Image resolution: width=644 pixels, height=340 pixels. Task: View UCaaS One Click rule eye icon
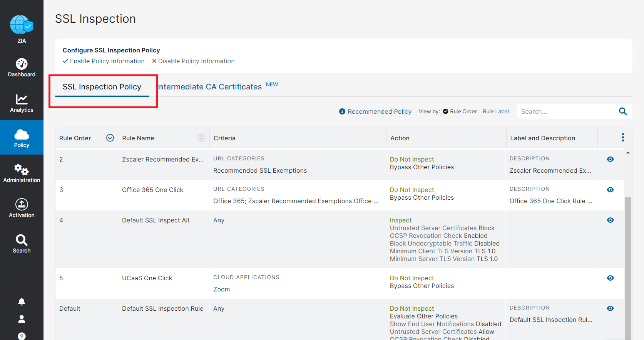coord(610,278)
